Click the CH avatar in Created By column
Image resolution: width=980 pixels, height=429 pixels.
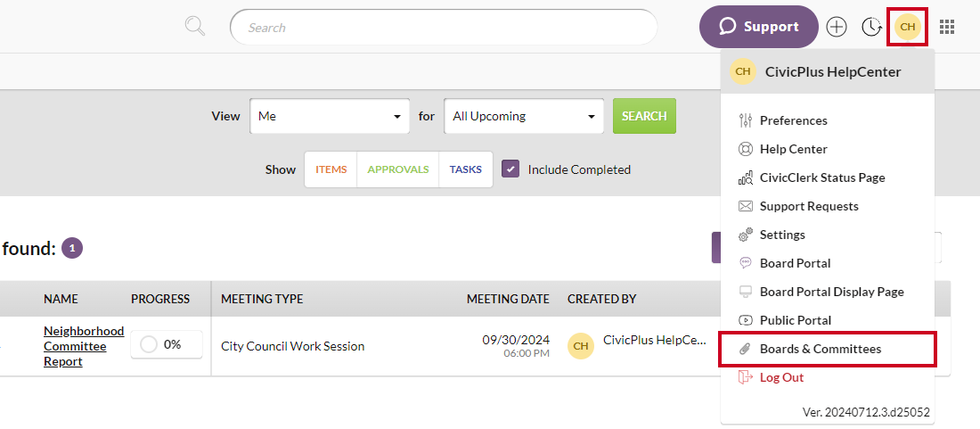(x=581, y=346)
